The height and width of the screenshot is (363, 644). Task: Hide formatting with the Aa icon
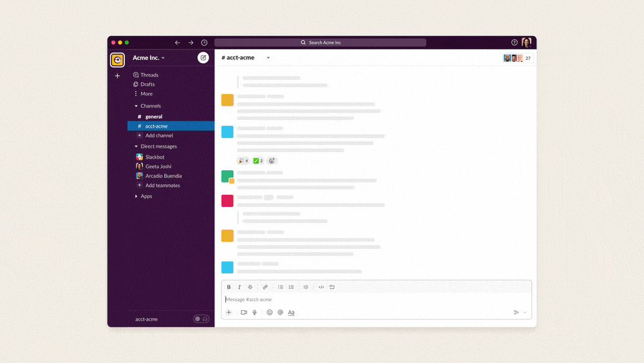(291, 313)
